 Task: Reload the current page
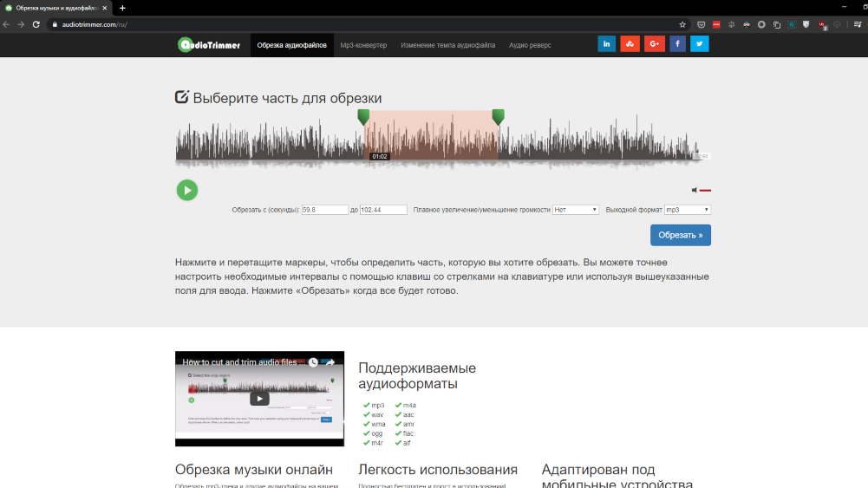(x=36, y=24)
